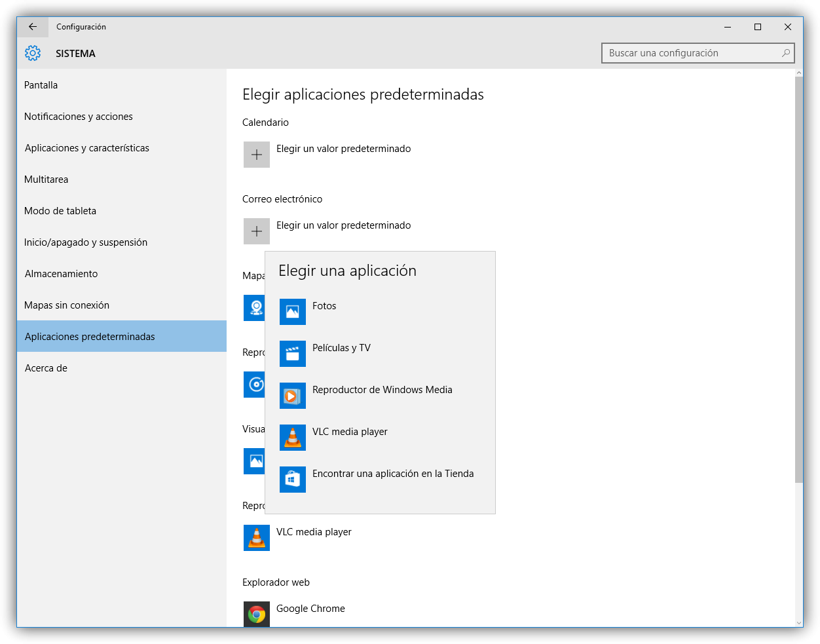
Task: Pick the VLC cone icon in popup
Action: [x=292, y=438]
